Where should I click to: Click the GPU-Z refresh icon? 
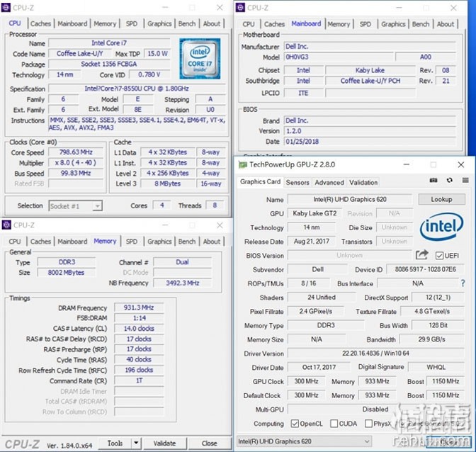[x=450, y=181]
